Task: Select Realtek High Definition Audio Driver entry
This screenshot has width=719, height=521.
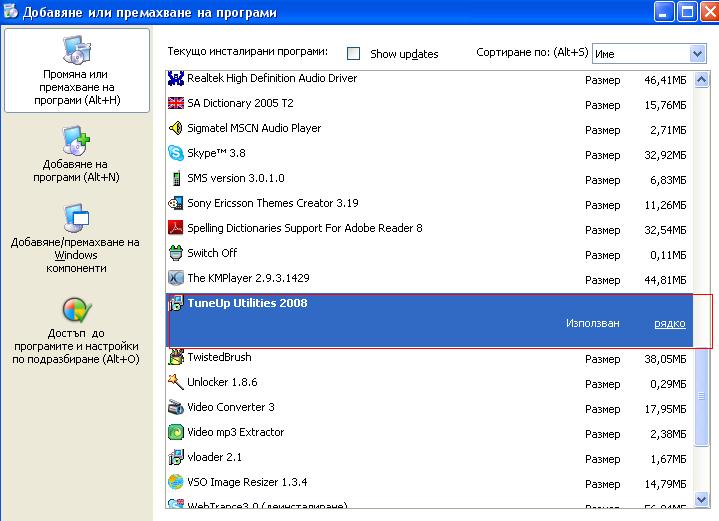Action: tap(429, 79)
